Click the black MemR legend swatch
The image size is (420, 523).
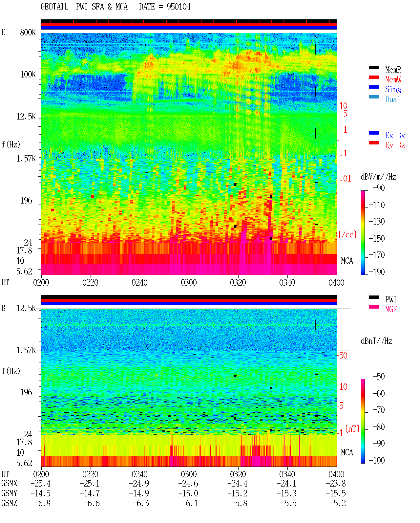point(374,68)
